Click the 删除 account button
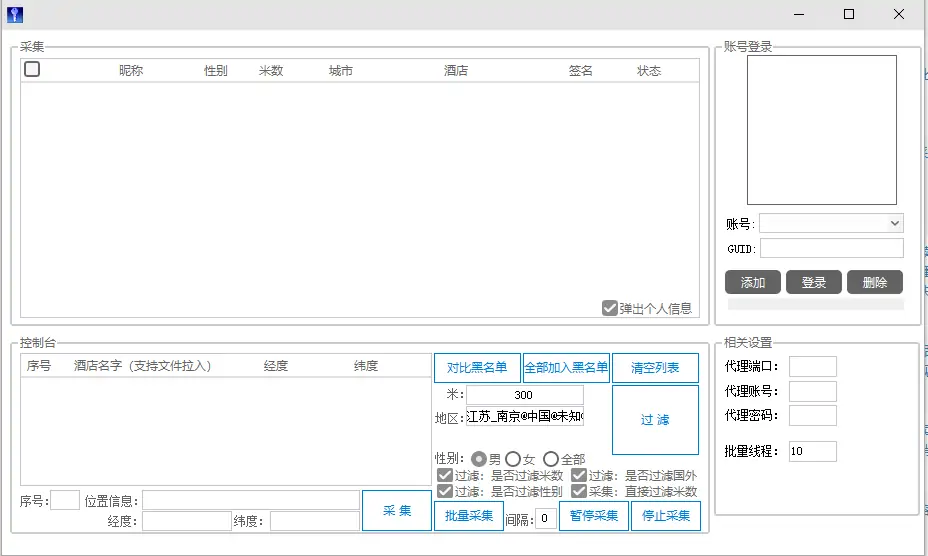928x556 pixels. click(875, 282)
